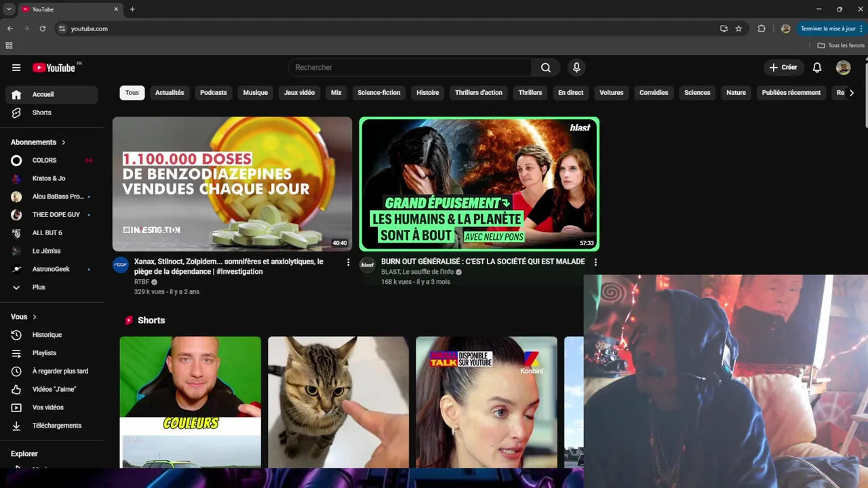Select the Histoire filter chip

click(428, 93)
